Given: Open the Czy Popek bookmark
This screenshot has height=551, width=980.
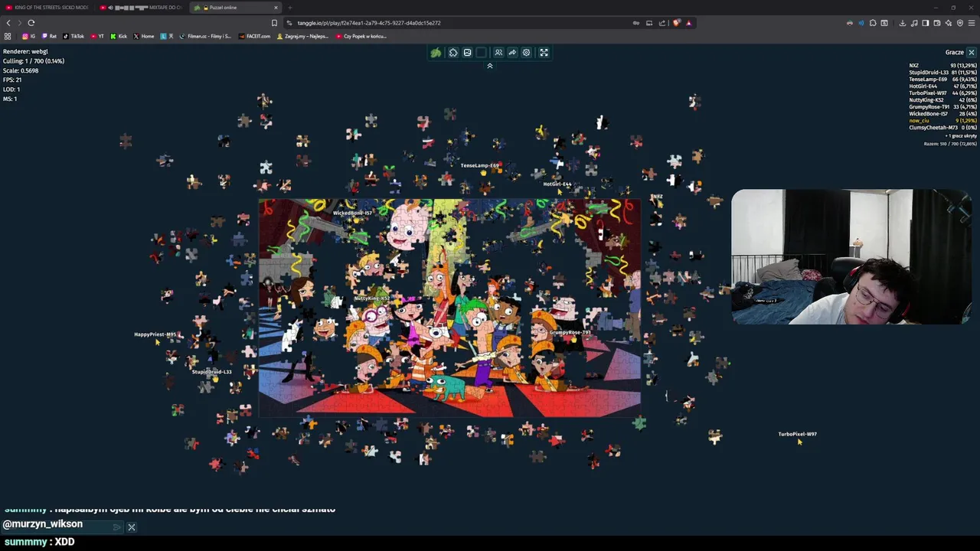Looking at the screenshot, I should coord(361,36).
